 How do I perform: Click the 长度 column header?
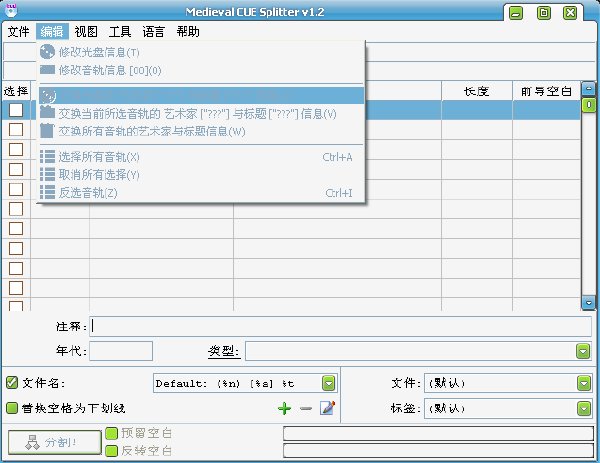(477, 91)
